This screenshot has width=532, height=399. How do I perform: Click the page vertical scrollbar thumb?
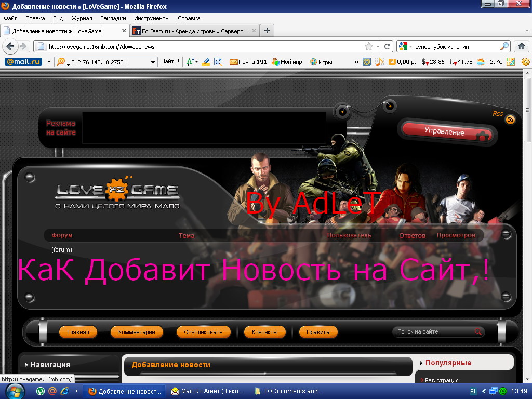tap(527, 110)
